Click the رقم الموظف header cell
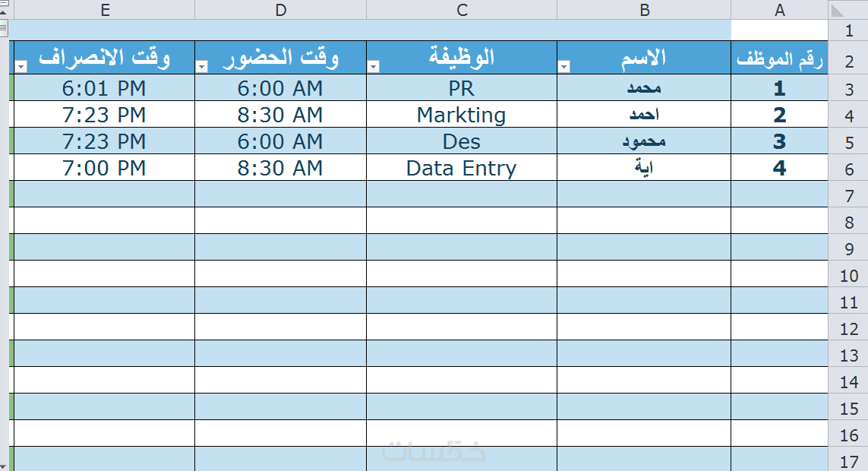 (x=779, y=59)
